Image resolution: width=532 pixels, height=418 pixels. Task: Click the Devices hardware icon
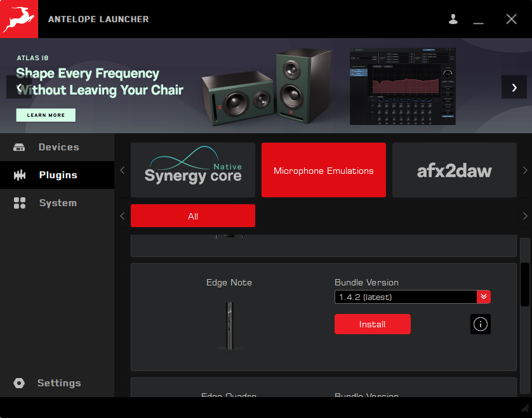pos(19,147)
